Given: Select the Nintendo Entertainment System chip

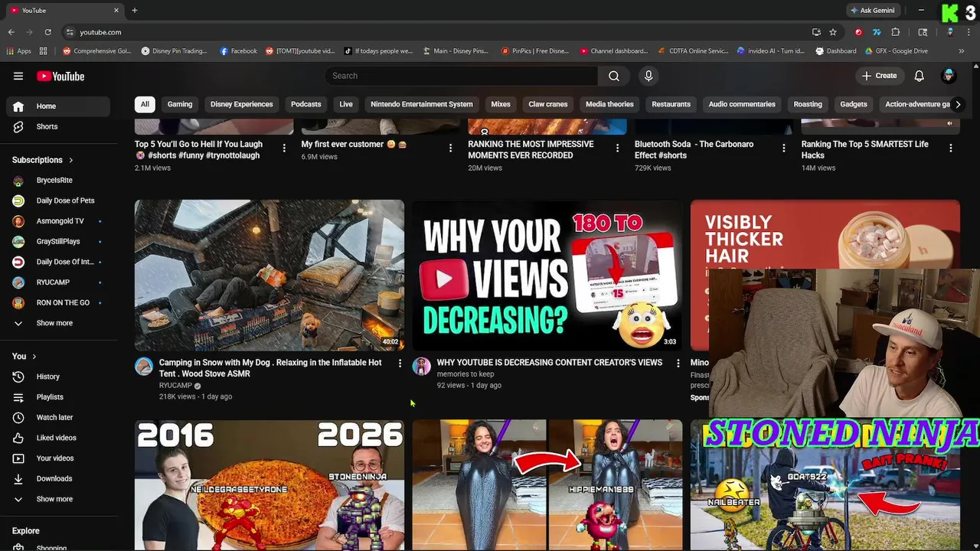Looking at the screenshot, I should point(422,104).
